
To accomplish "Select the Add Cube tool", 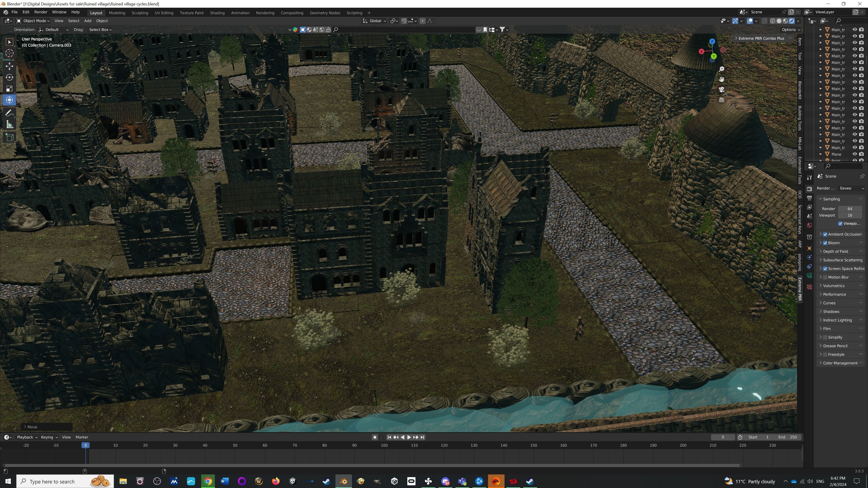I will coord(9,137).
